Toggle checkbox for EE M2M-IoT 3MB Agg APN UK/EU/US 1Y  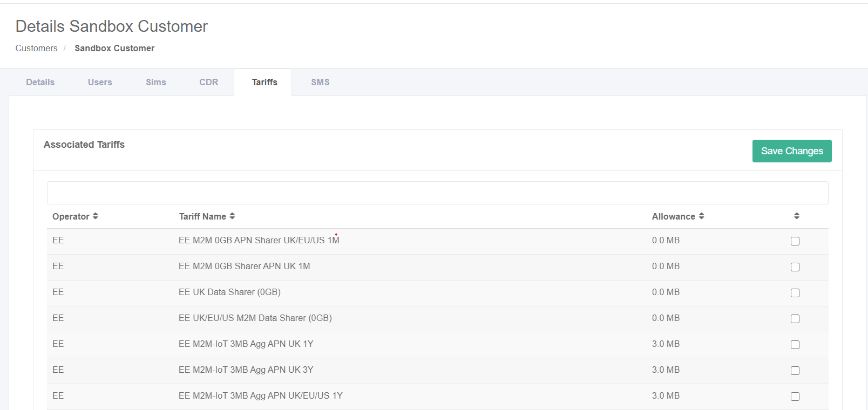795,397
